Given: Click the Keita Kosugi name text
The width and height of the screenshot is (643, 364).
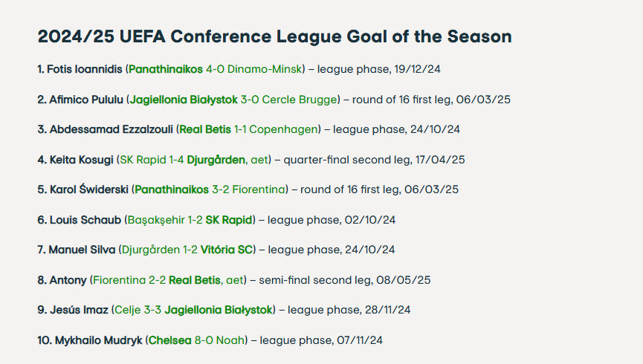Looking at the screenshot, I should pos(82,160).
